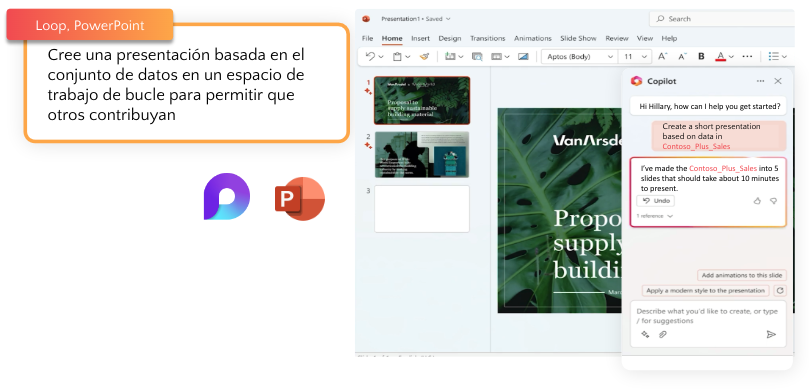Viewport: 809px width, 389px height.
Task: Open the font color red A swatch
Action: tap(721, 56)
